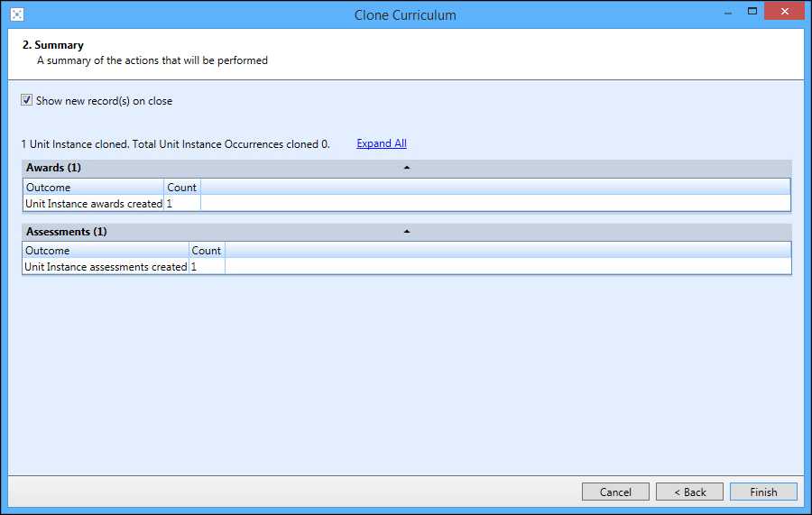Screen dimensions: 812x515
Task: Click the application icon in title bar
Action: (17, 14)
